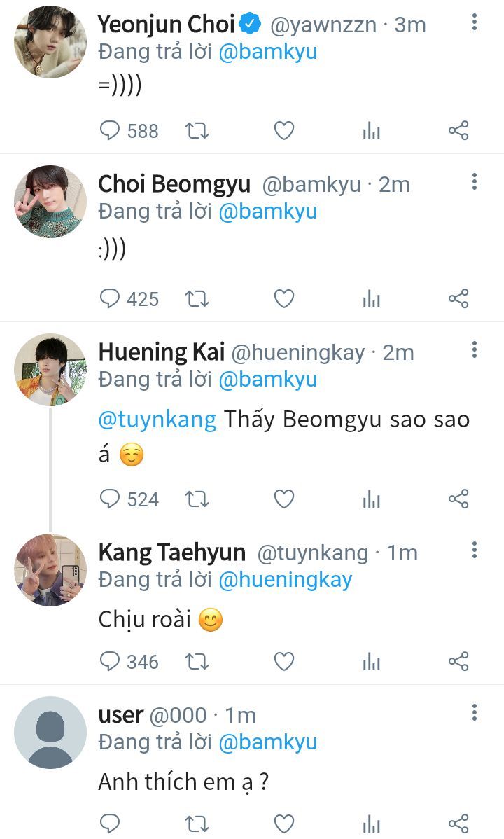This screenshot has width=504, height=839.
Task: Retweet Yeonjun Choi's reply
Action: click(197, 130)
